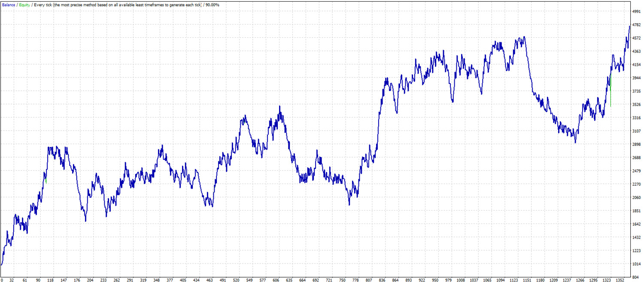Click trade number 922 on x-axis
The height and width of the screenshot is (282, 644).
click(x=421, y=279)
